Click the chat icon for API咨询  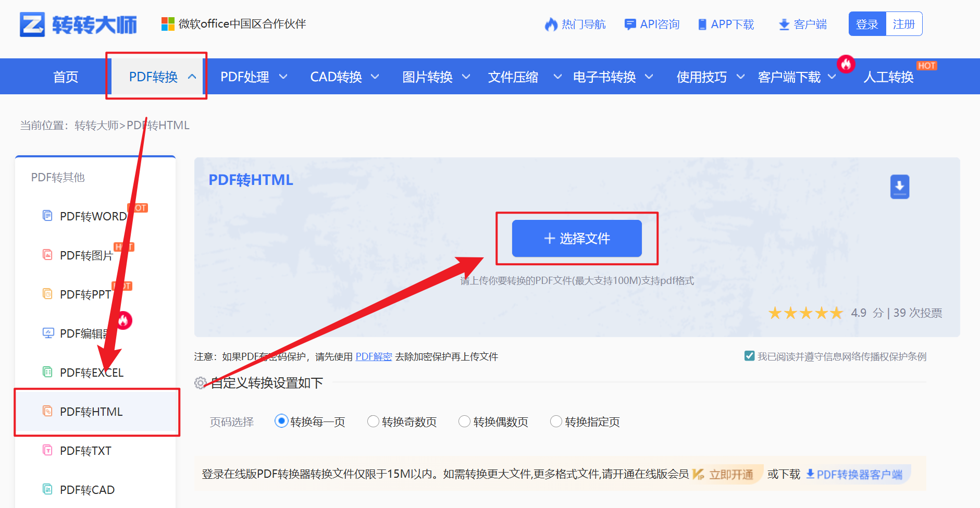pos(630,23)
